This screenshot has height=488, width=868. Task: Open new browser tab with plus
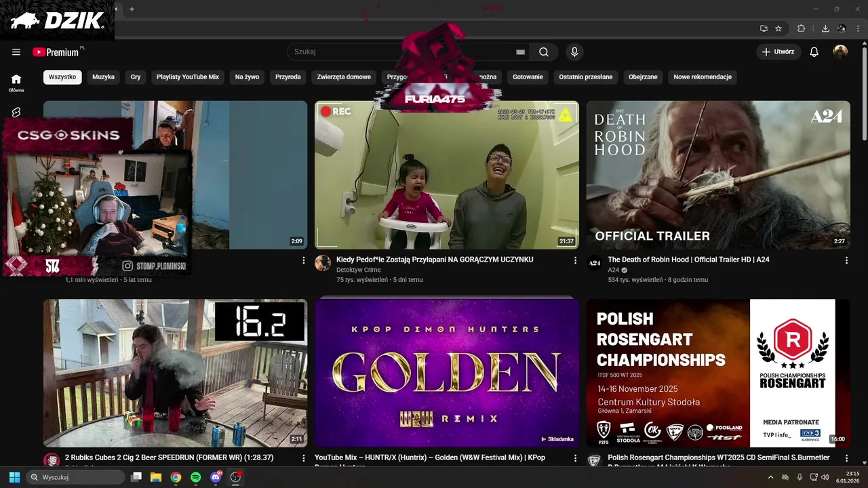[132, 9]
